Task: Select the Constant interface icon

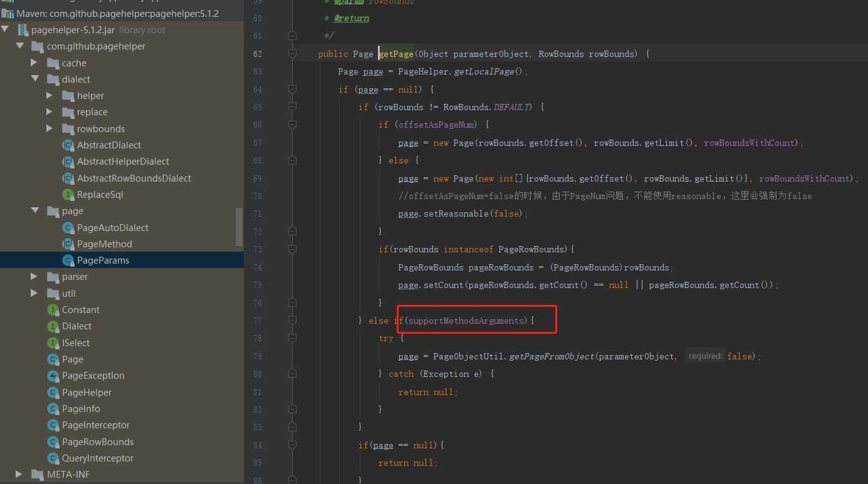Action: click(x=53, y=310)
